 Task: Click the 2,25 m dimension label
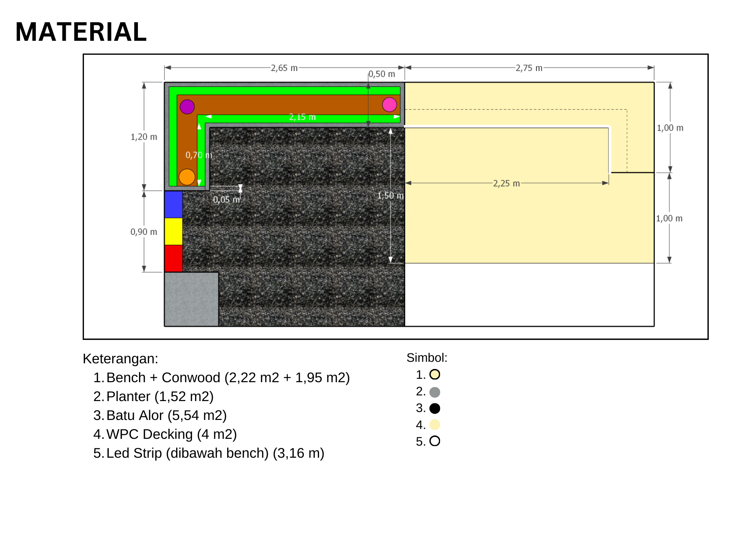tap(507, 184)
